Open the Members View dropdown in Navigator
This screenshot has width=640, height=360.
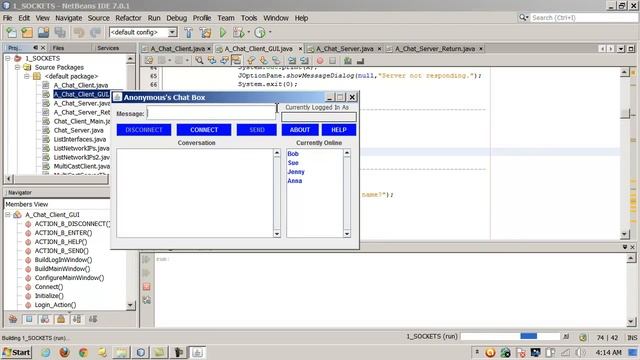[57, 204]
